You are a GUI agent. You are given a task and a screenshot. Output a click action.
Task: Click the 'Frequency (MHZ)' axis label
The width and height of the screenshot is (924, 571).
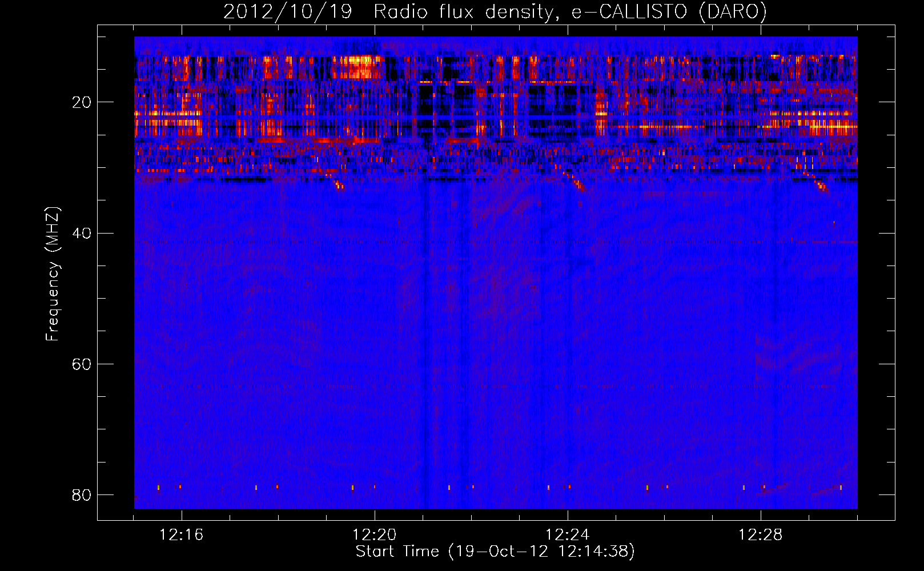click(x=52, y=274)
